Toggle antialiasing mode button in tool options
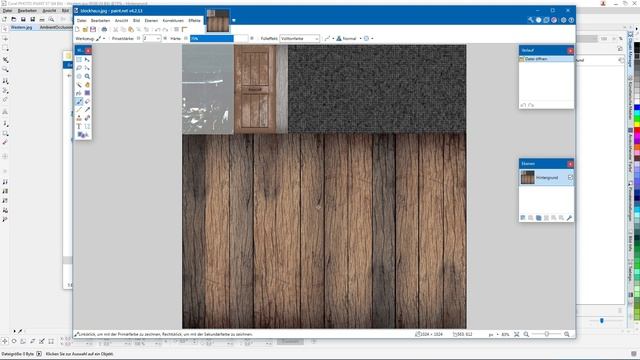This screenshot has width=640, height=360. [x=328, y=38]
